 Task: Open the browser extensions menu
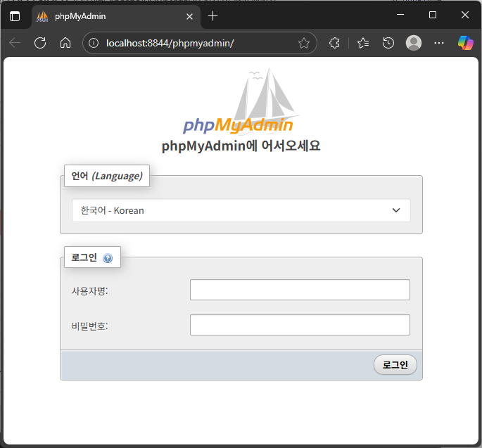[334, 43]
